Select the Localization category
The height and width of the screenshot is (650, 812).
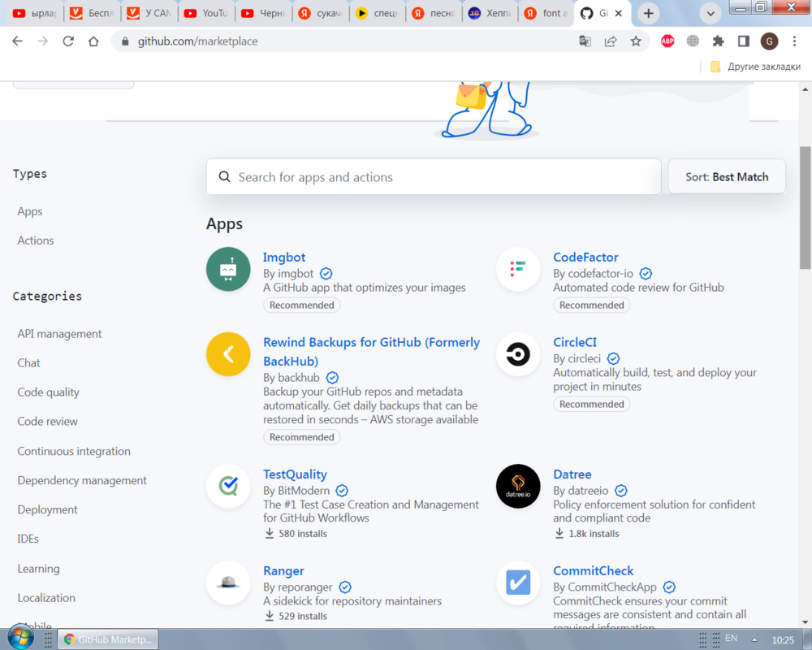coord(46,598)
